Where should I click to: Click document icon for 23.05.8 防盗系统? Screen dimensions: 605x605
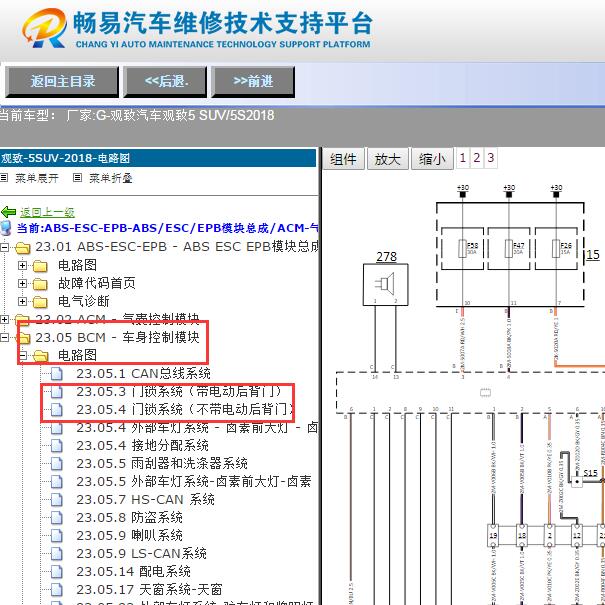pyautogui.click(x=57, y=517)
